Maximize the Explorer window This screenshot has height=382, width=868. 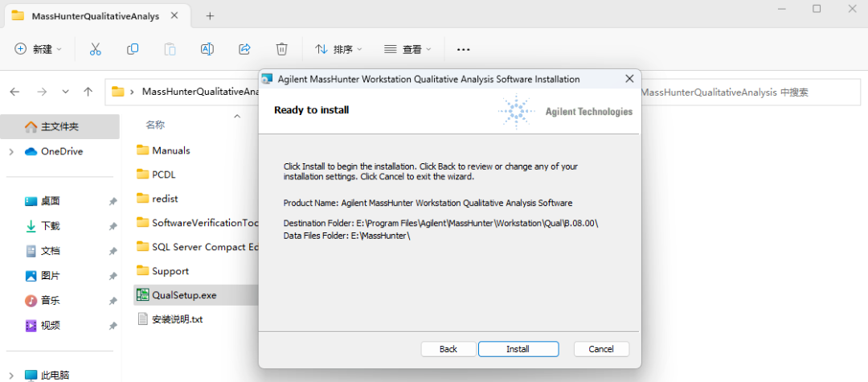point(817,9)
